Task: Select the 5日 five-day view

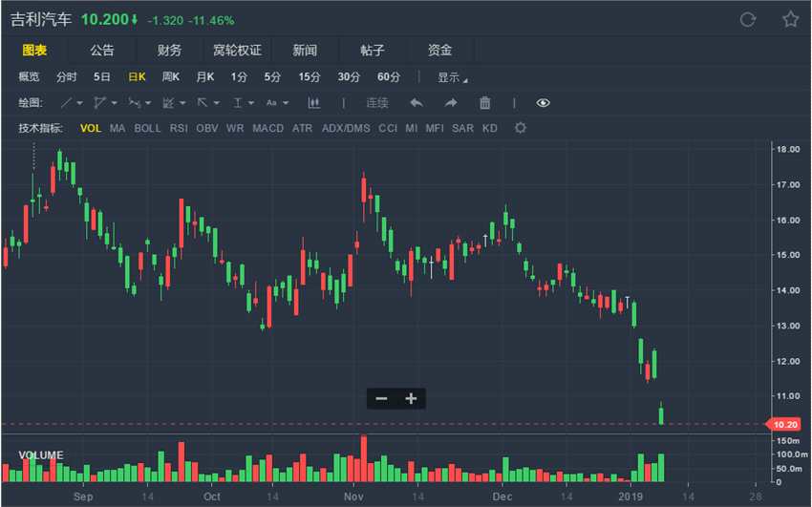Action: (101, 77)
